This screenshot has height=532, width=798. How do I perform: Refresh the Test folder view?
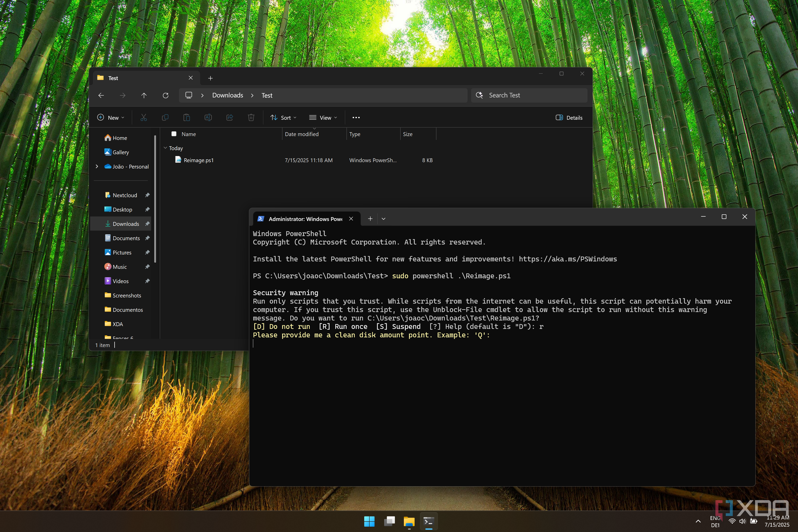[165, 95]
